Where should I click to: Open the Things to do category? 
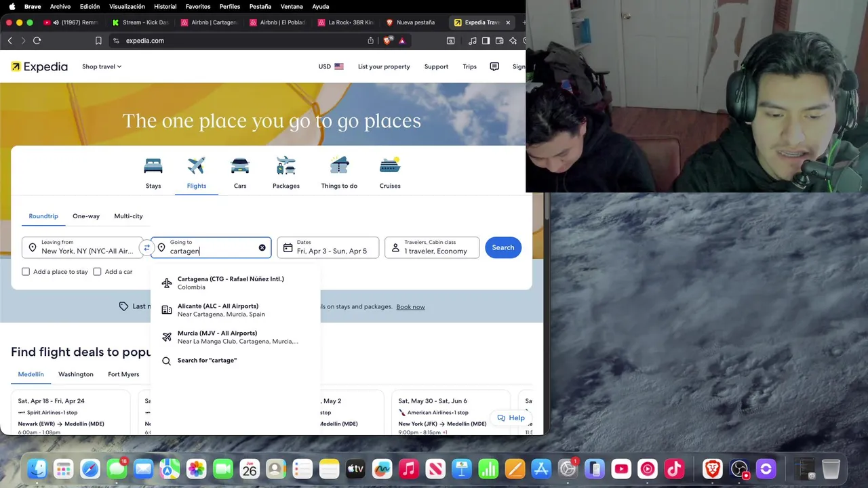[339, 166]
